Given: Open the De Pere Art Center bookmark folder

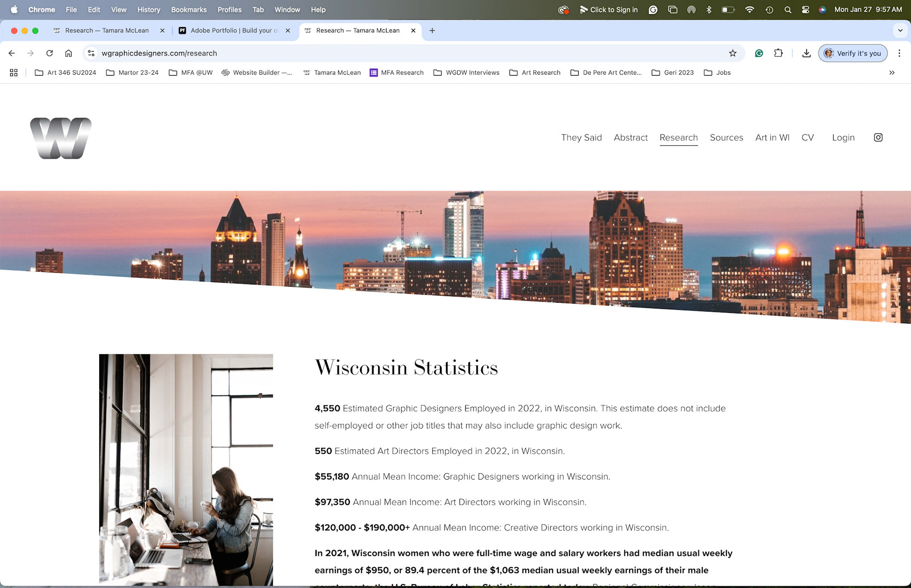Looking at the screenshot, I should click(606, 73).
